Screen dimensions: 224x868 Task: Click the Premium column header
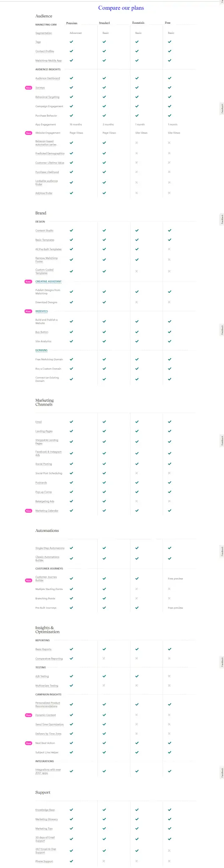[x=72, y=23]
